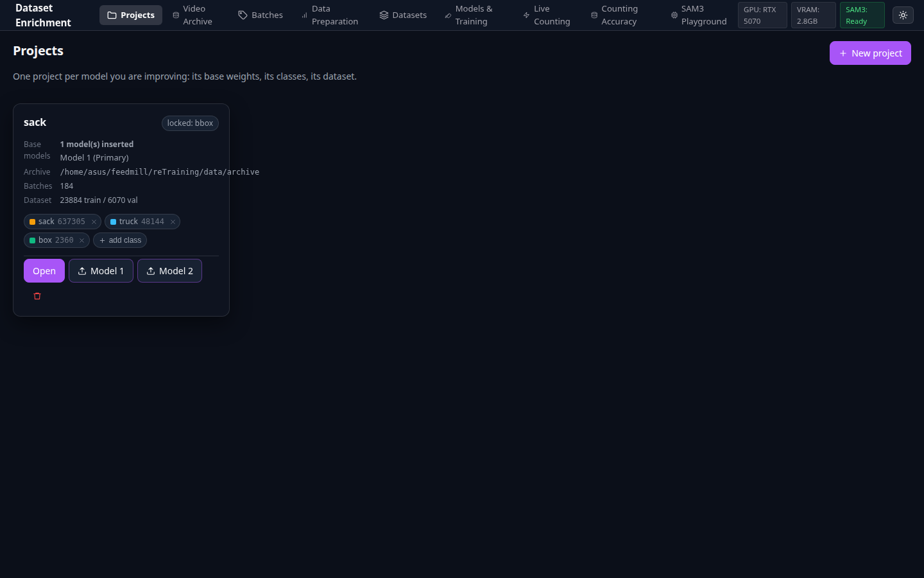Viewport: 924px width, 578px height.
Task: Click the Dataset Enrichment app title
Action: tap(43, 15)
